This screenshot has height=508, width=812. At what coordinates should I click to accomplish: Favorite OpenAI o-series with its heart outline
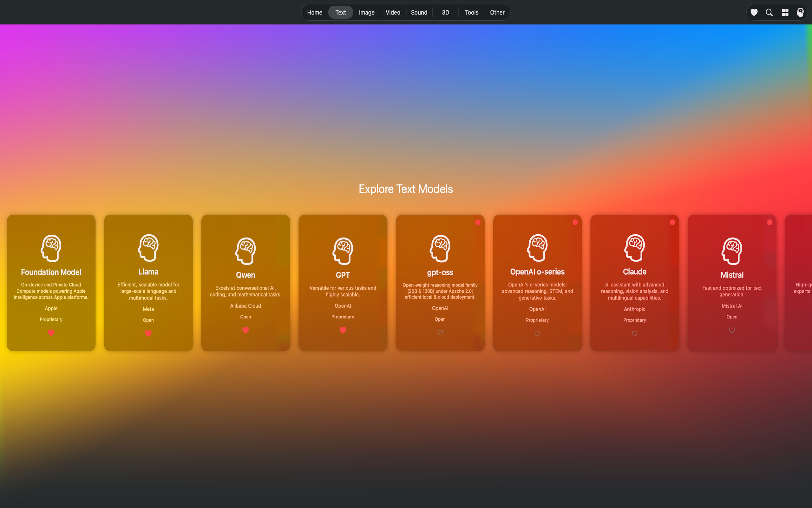538,333
